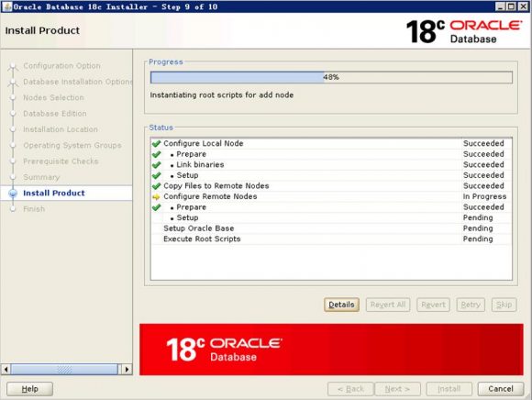Viewport: 532px width, 400px height.
Task: Click sidebar scrollbar right arrow
Action: coord(127,369)
